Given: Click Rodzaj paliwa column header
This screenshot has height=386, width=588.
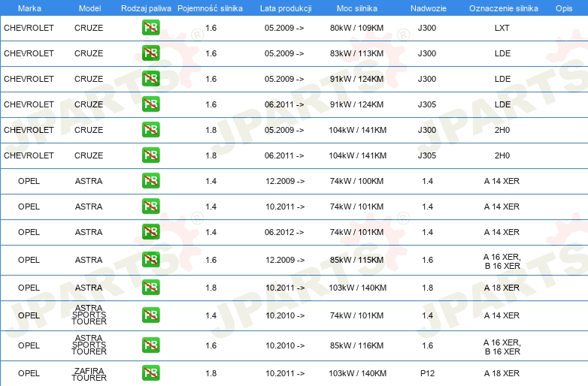Looking at the screenshot, I should (x=146, y=8).
